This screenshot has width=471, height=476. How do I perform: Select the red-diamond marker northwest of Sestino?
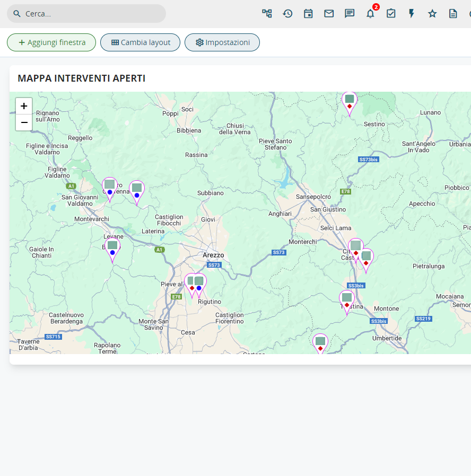pyautogui.click(x=350, y=103)
